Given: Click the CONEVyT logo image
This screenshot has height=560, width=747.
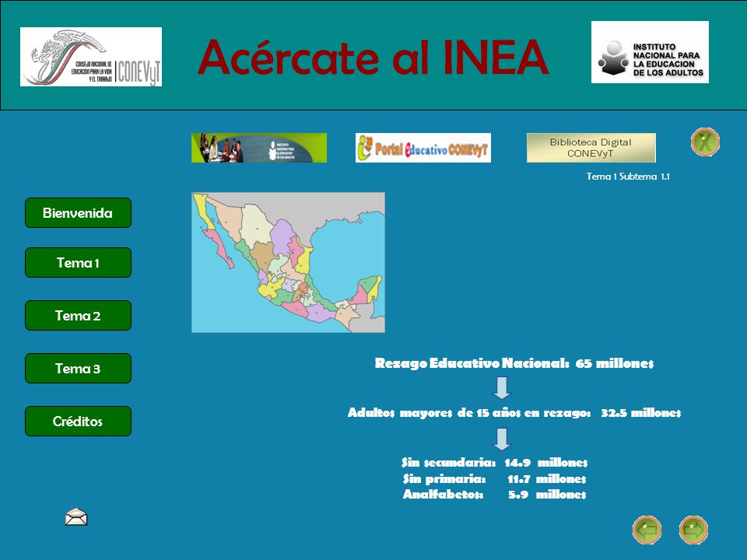Looking at the screenshot, I should pos(91,57).
